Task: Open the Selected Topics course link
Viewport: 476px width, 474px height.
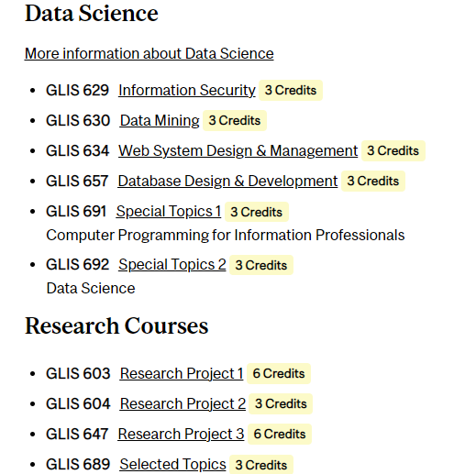Action: [172, 465]
